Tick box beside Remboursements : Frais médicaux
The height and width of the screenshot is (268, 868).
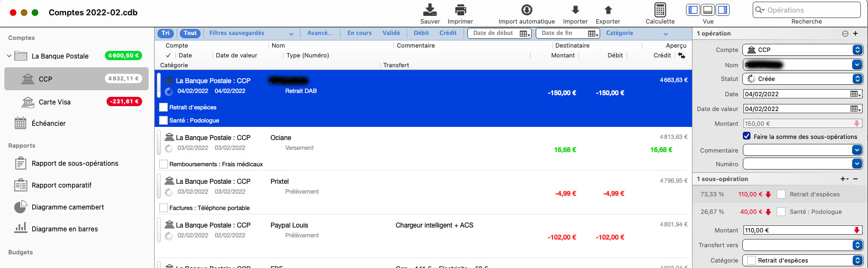pos(163,164)
